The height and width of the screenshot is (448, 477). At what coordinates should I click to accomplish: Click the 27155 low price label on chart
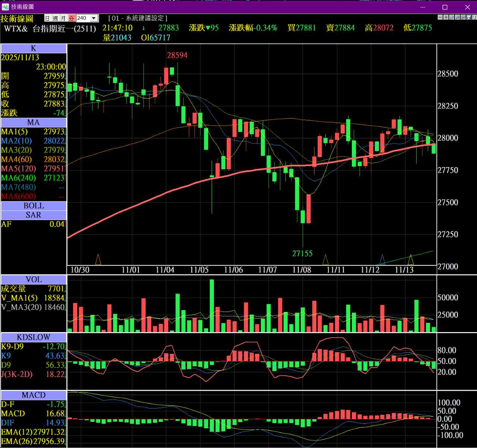coord(302,254)
